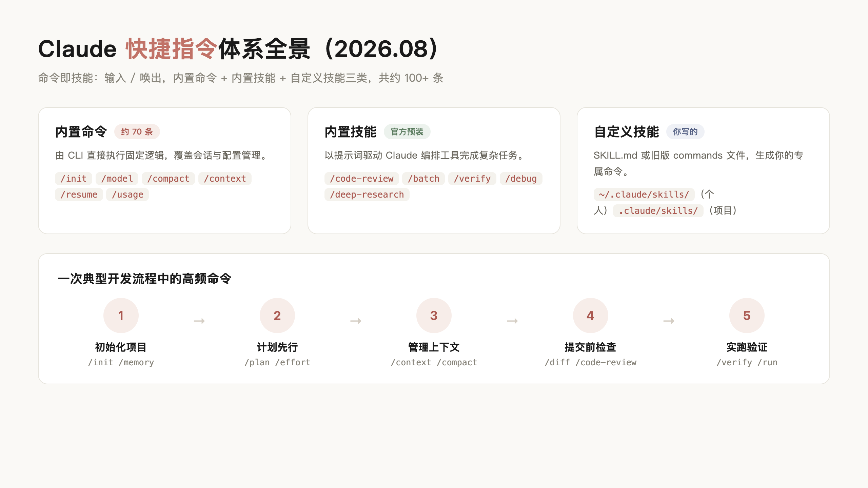Click step circle number 2
Screen dimensions: 868x488
tap(277, 316)
